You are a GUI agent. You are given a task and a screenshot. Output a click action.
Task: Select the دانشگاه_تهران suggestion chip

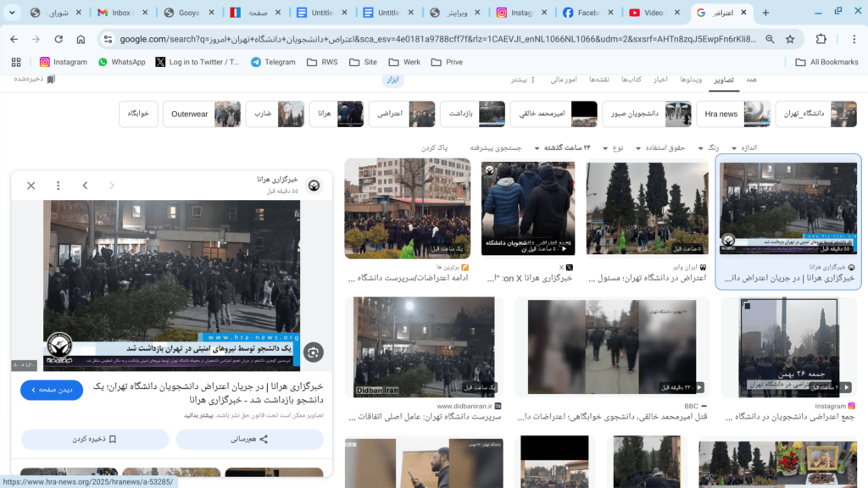(x=816, y=114)
